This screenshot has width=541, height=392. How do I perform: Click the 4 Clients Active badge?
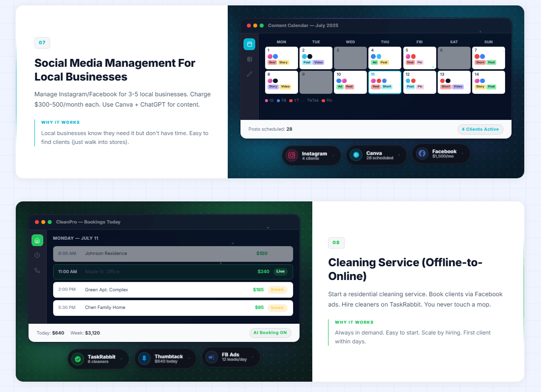[480, 129]
